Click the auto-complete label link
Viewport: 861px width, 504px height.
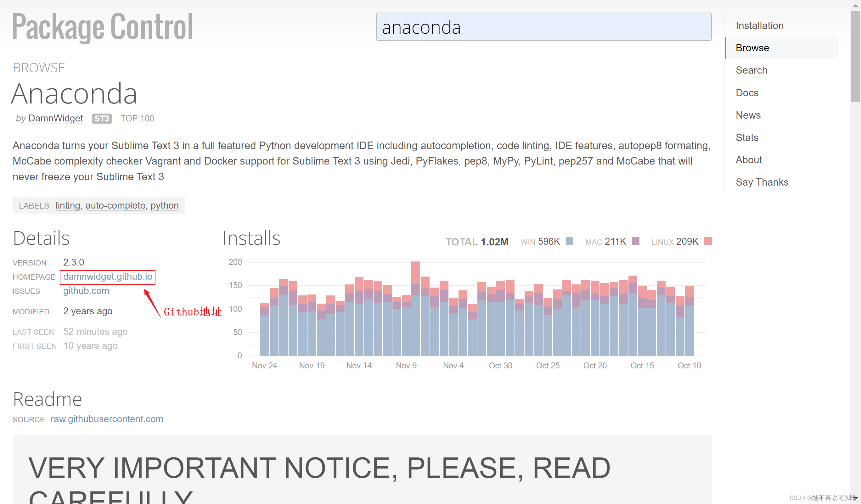click(115, 205)
